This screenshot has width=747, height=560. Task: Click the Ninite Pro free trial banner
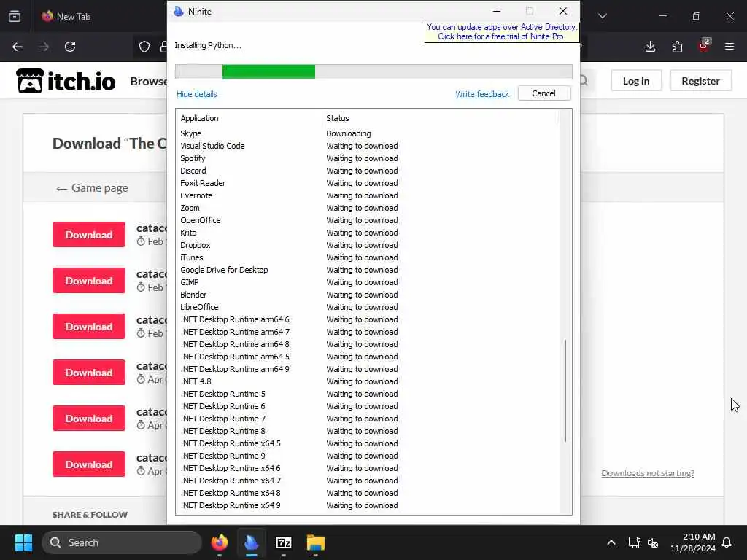502,32
